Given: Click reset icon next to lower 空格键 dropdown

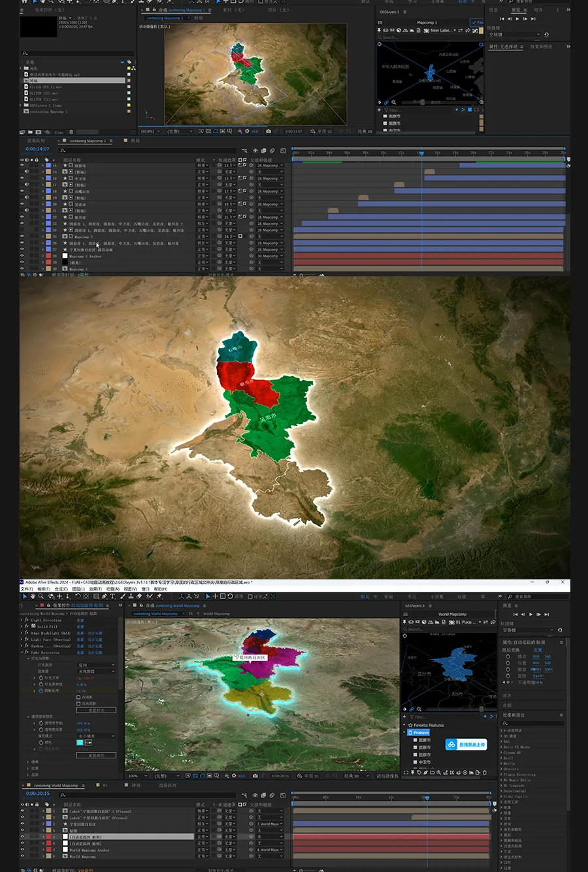Looking at the screenshot, I should click(560, 630).
